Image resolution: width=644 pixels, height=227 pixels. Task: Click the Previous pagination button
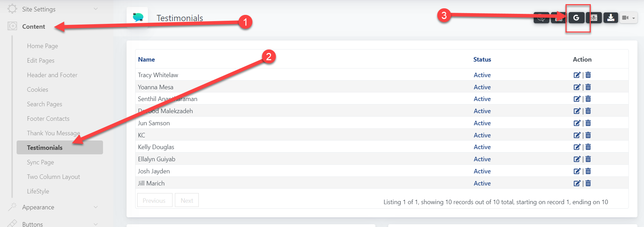click(154, 200)
